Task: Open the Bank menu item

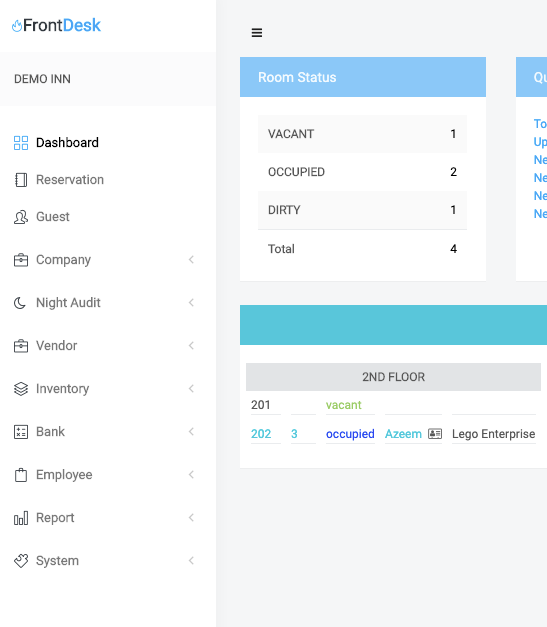Action: point(50,431)
